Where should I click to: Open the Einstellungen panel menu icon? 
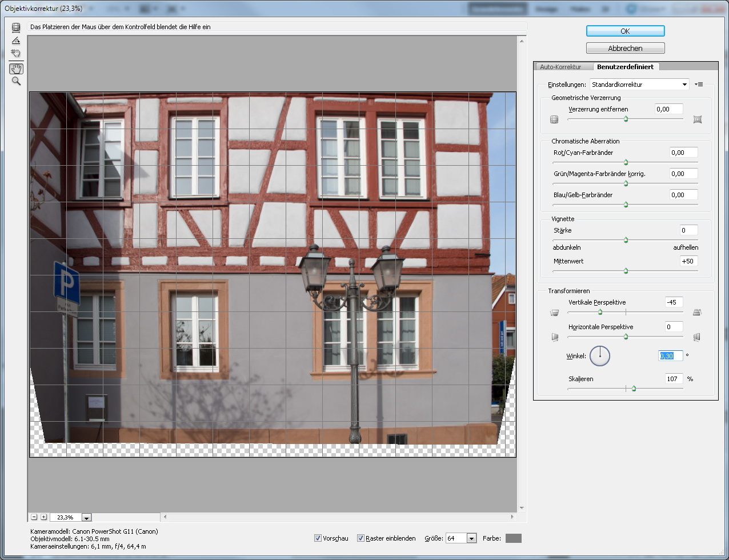click(x=699, y=85)
